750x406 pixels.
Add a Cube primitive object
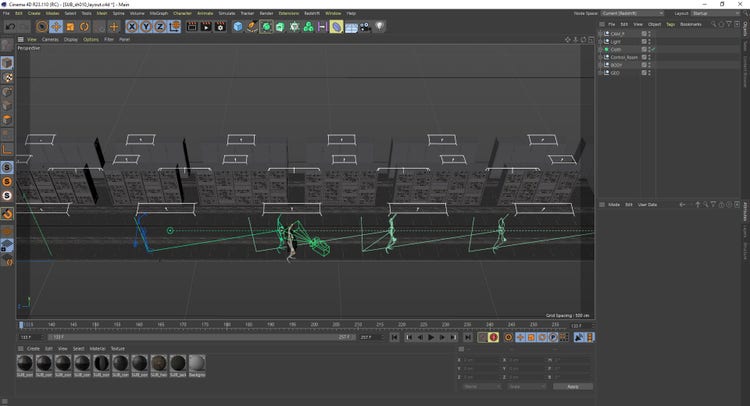(238, 26)
